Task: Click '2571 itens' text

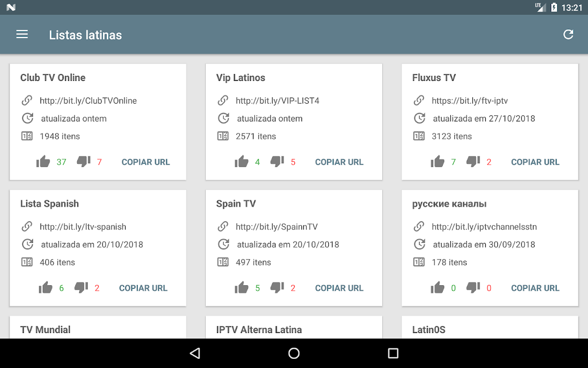Action: [x=256, y=136]
